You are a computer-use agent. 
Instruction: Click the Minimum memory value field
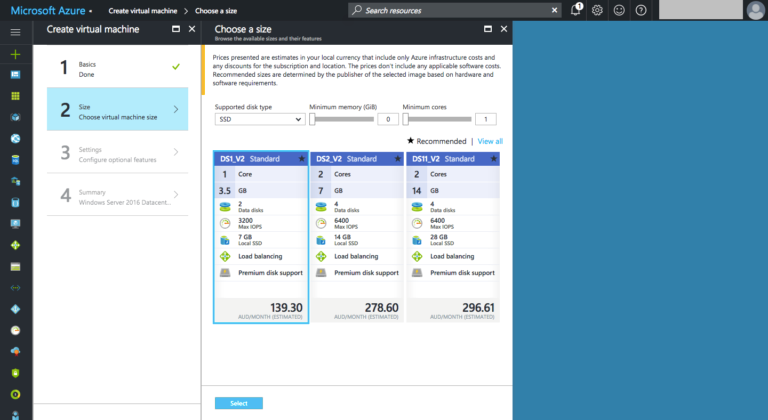click(x=388, y=119)
